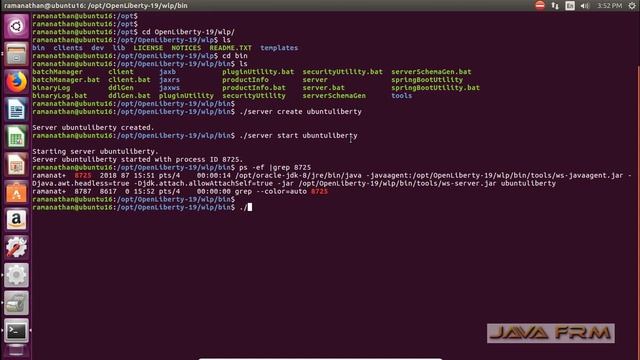Viewport: 640px width, 360px height.
Task: Click 'productInfo.bat' in the listing
Action: (x=254, y=88)
